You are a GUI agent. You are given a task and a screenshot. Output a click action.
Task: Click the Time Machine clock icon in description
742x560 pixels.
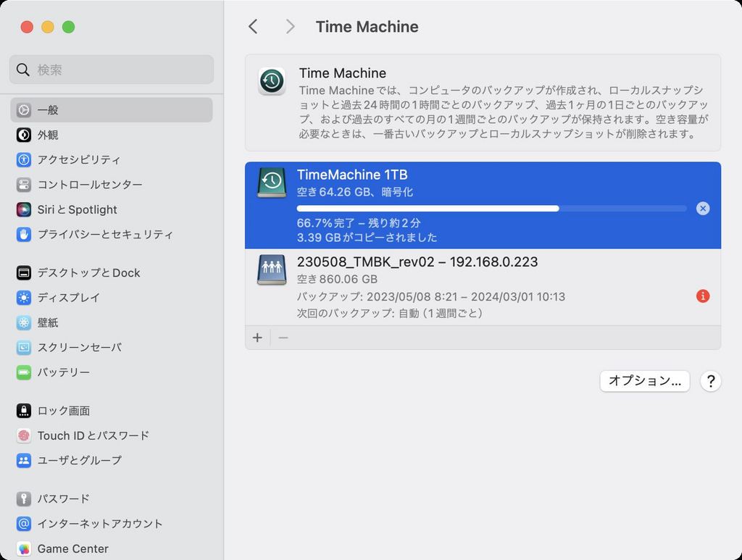272,81
